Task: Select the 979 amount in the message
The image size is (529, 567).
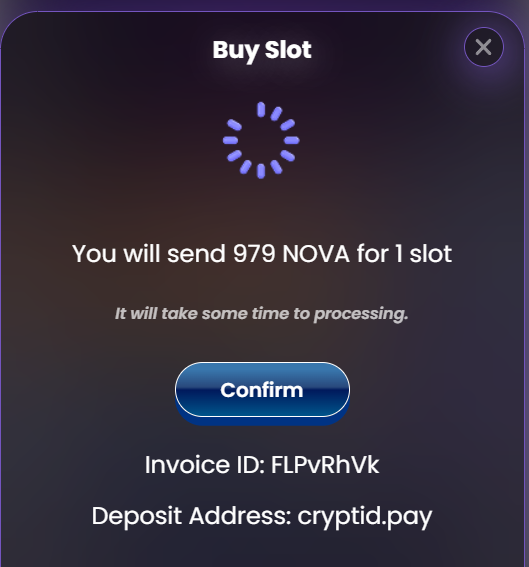Action: [x=254, y=253]
